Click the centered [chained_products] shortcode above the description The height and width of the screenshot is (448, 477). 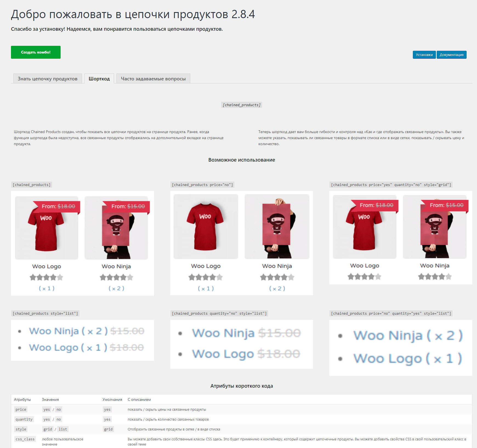pyautogui.click(x=242, y=105)
